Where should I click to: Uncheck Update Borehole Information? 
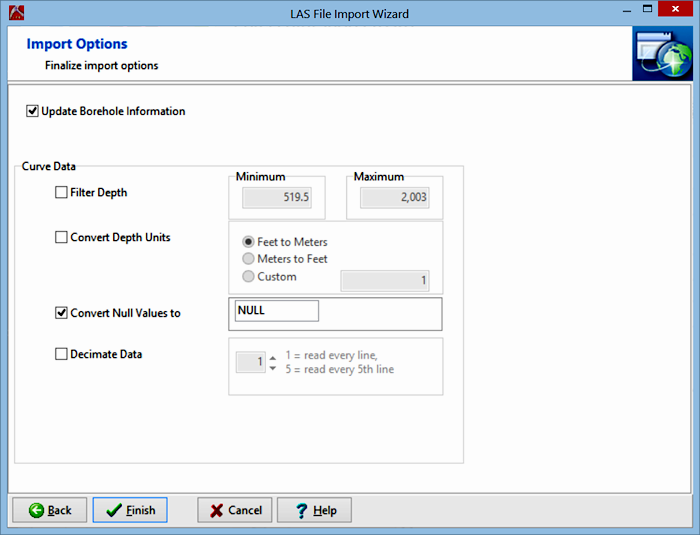point(33,111)
